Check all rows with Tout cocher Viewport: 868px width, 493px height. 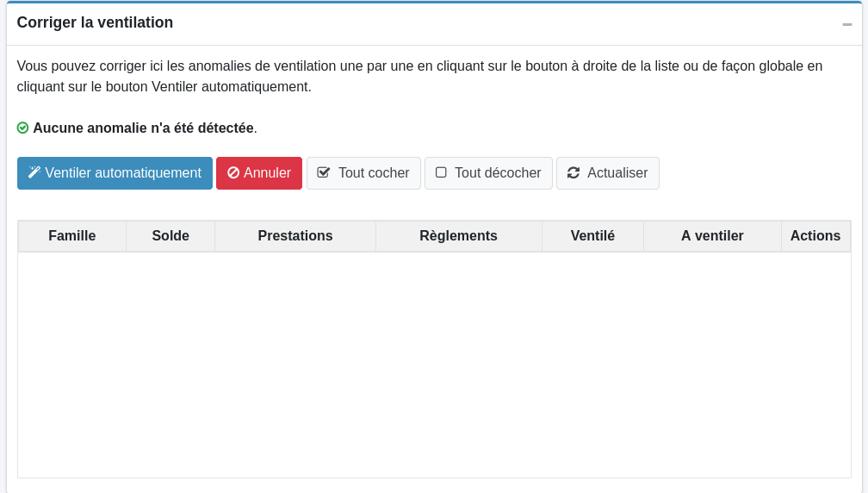click(363, 173)
